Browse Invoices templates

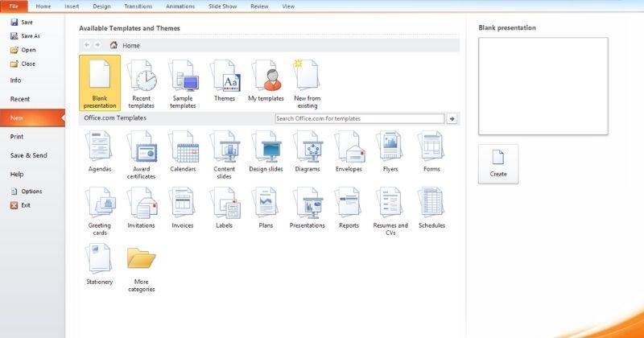(x=183, y=208)
